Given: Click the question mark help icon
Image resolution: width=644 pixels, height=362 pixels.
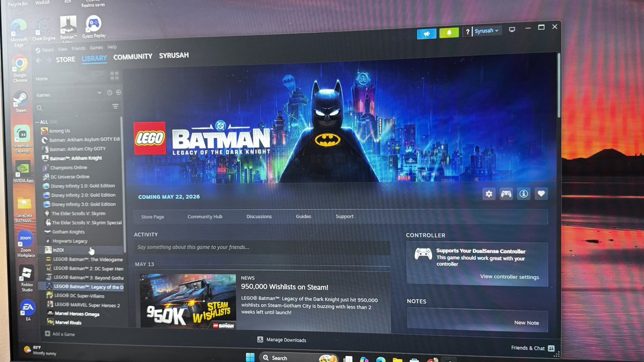Looking at the screenshot, I should pyautogui.click(x=467, y=32).
